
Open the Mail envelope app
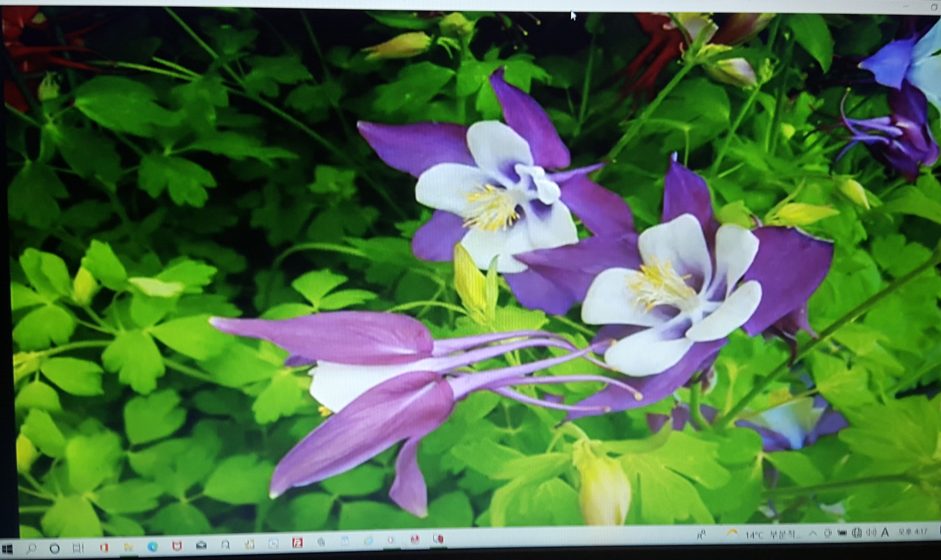click(x=201, y=545)
